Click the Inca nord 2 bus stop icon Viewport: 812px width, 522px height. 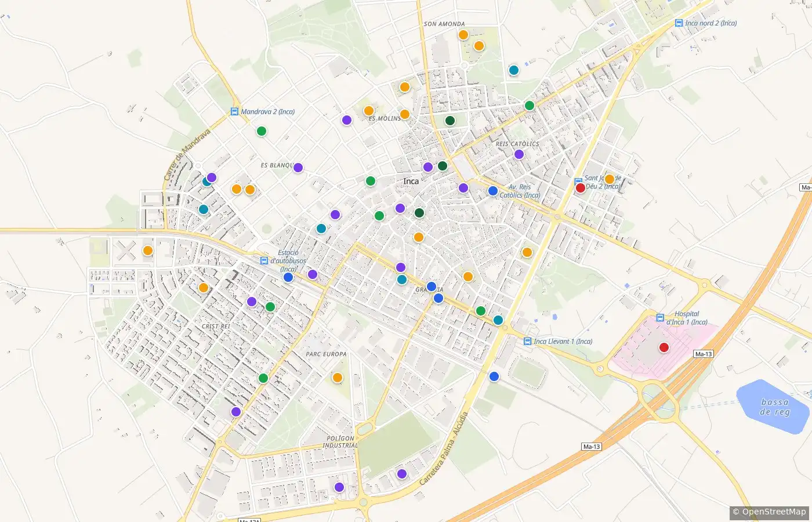click(679, 23)
